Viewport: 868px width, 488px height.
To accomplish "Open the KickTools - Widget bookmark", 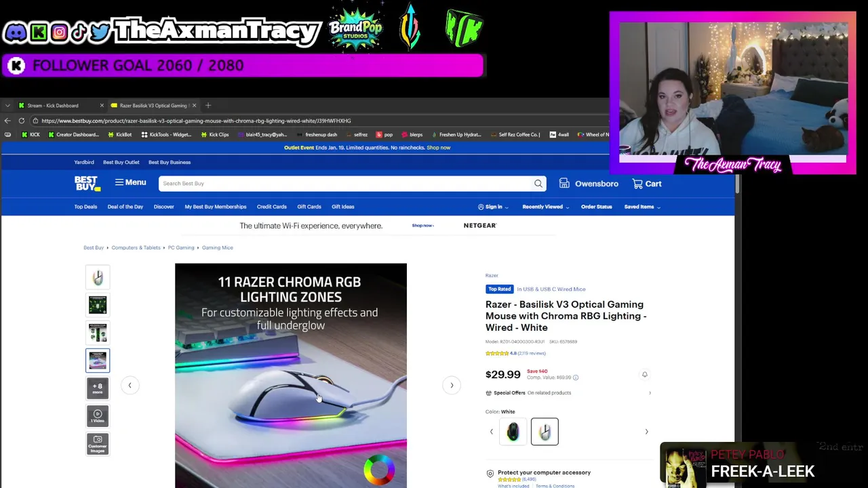I will pos(166,134).
